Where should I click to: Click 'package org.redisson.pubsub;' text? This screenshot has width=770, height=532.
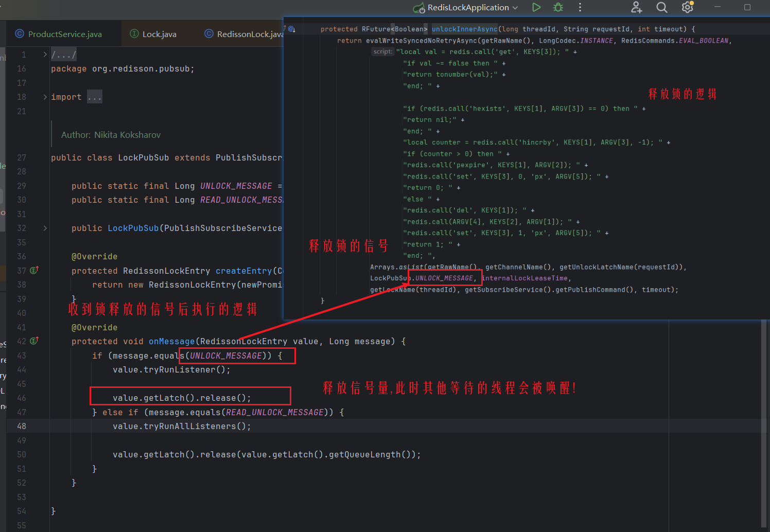coord(122,68)
